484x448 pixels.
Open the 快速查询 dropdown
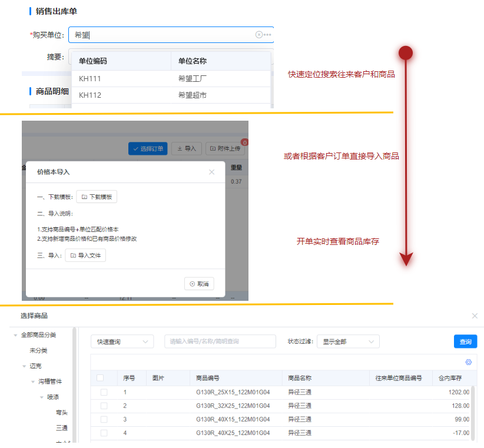122,341
